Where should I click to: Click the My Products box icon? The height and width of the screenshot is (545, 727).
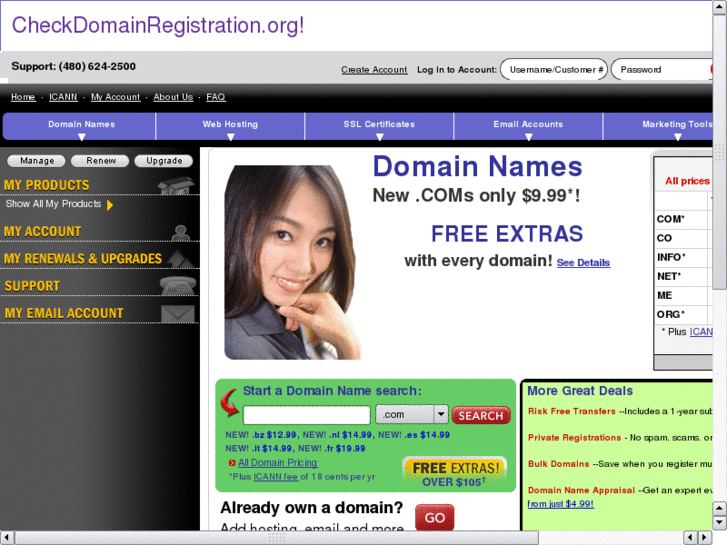(176, 186)
